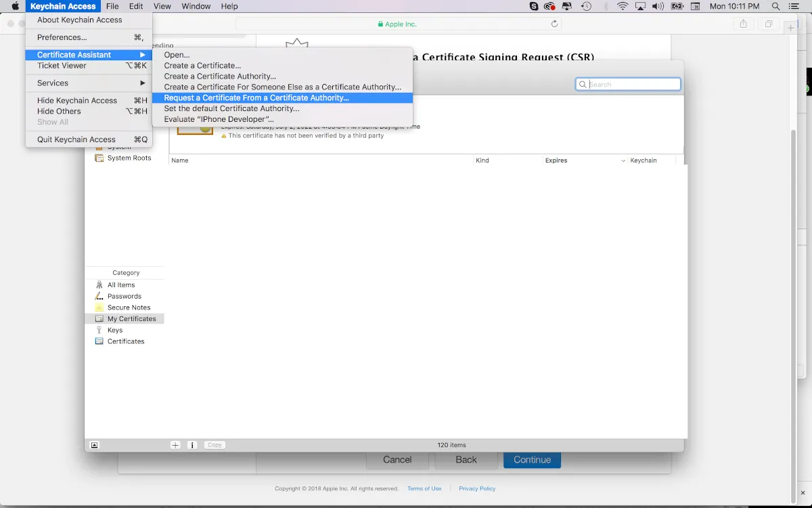The image size is (812, 508).
Task: Choose Create a Certificate For Someone Else
Action: point(283,87)
